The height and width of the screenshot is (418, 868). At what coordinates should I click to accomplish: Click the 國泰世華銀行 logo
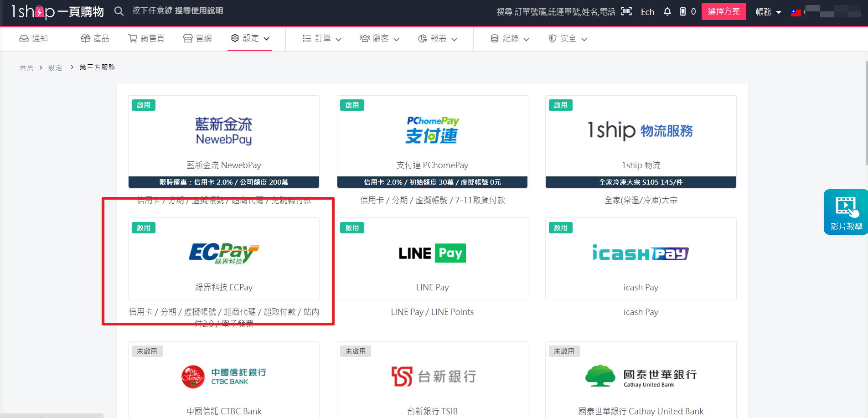[641, 376]
